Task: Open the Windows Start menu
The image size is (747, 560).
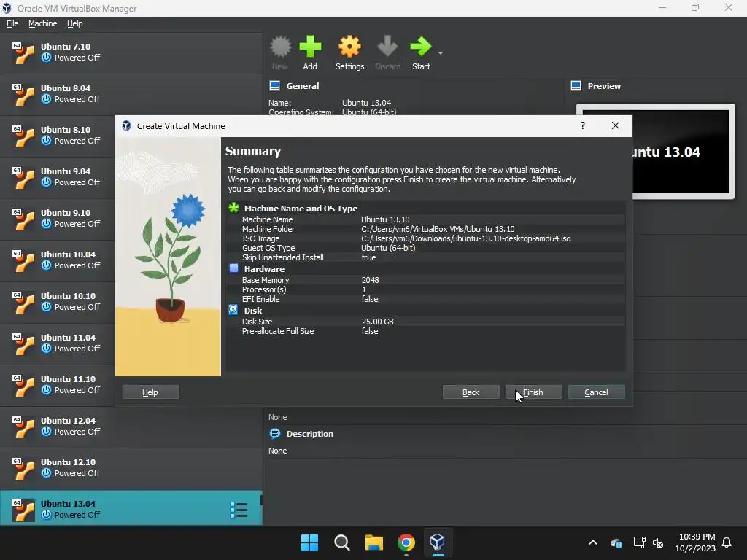Action: coord(309,542)
